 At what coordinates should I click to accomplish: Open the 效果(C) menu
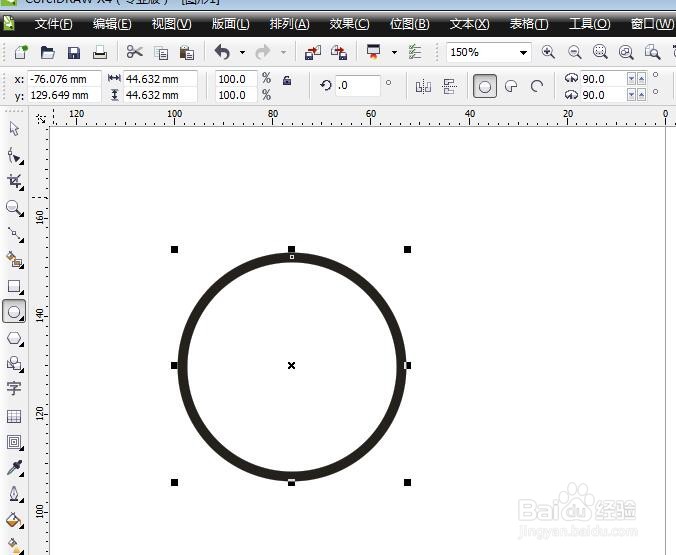[349, 24]
